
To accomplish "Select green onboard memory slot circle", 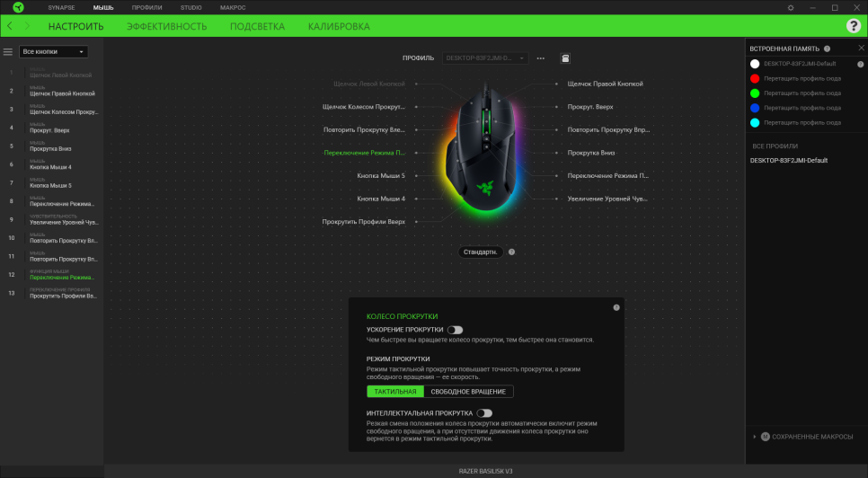I will 755,93.
